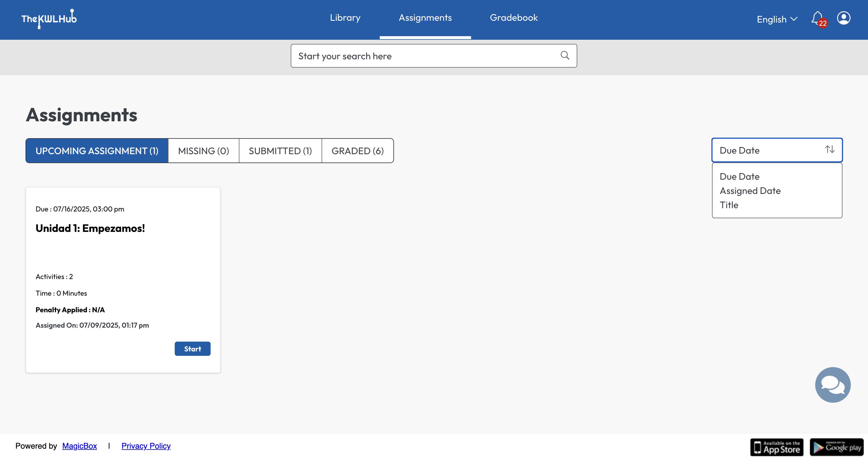Open the Gradebook menu item
The width and height of the screenshot is (868, 462).
(x=514, y=17)
